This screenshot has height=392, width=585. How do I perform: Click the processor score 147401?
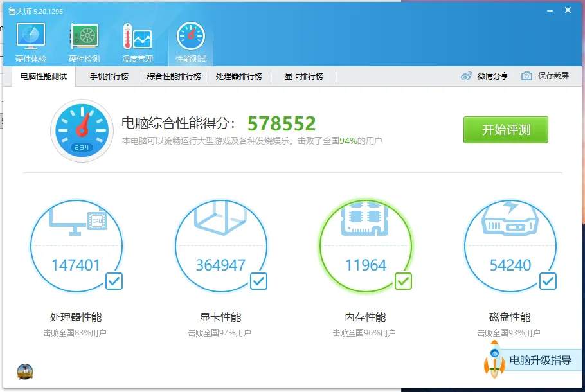pyautogui.click(x=76, y=265)
